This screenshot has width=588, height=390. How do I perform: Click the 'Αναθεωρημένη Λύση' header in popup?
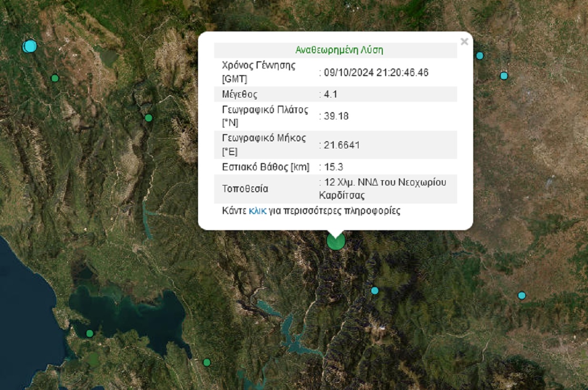pyautogui.click(x=339, y=50)
